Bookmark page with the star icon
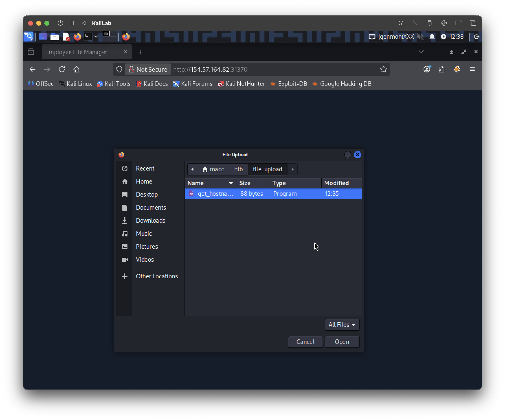 pos(383,69)
